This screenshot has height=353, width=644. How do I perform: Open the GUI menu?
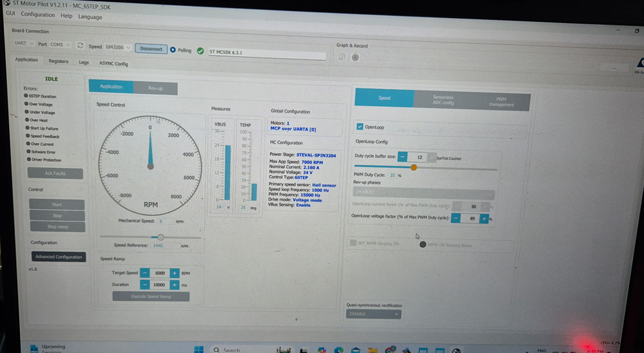coord(10,13)
